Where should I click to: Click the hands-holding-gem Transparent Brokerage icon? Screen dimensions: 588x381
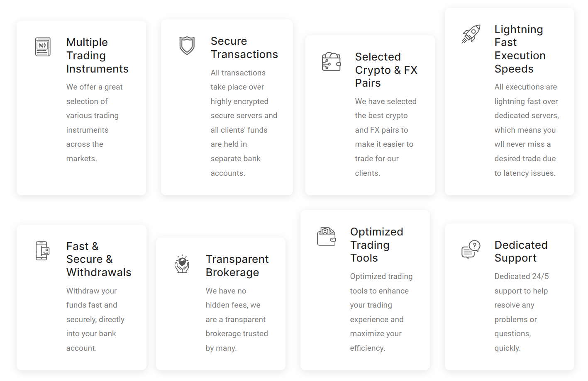point(182,264)
